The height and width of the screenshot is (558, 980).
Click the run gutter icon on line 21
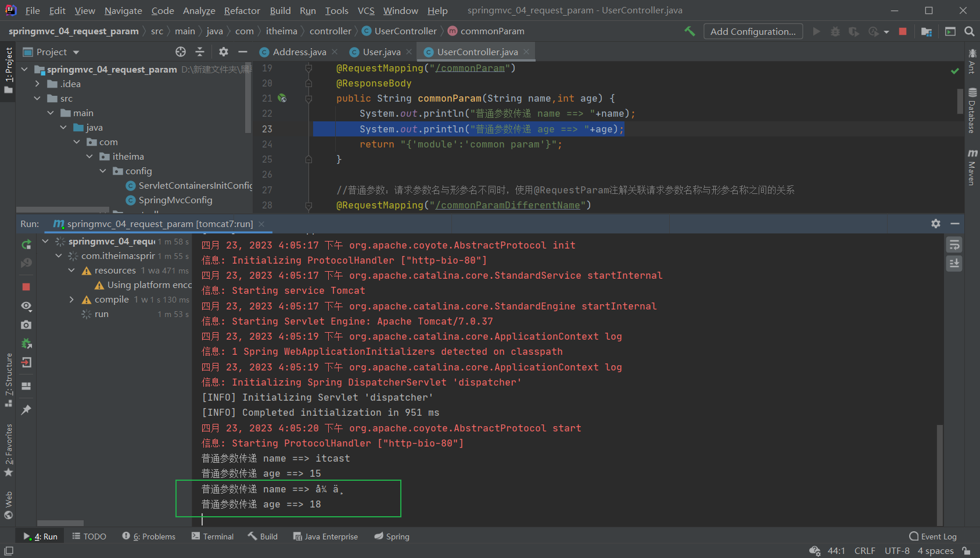[282, 98]
